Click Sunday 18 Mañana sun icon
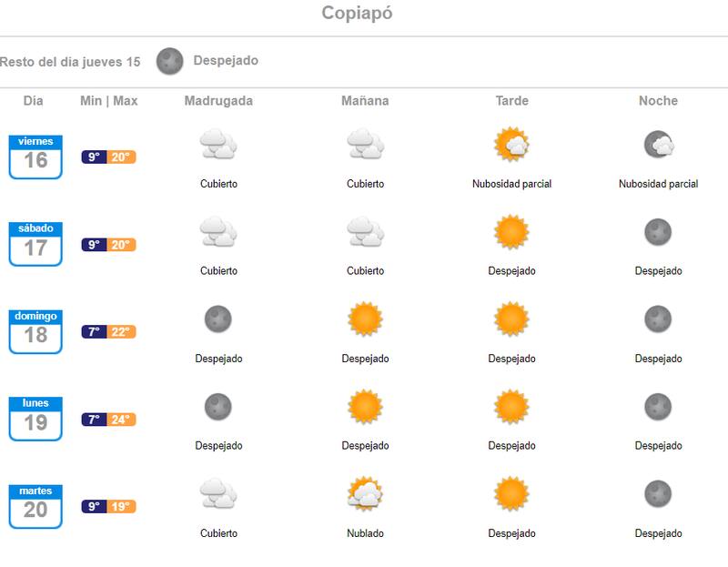Image resolution: width=728 pixels, height=567 pixels. pos(365,319)
